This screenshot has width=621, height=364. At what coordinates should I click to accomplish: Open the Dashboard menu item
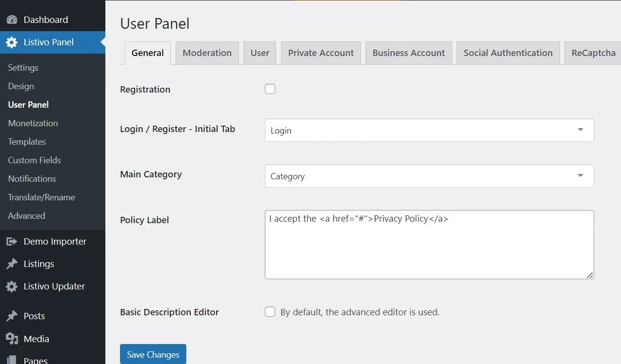point(53,20)
